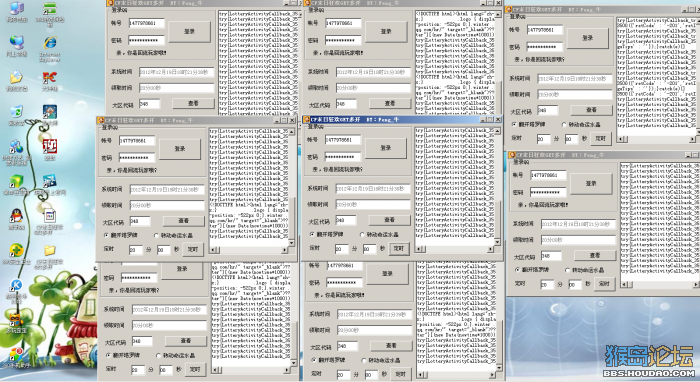Open the document file icon on the desktop
Screen dimensions: 700x382
pos(50,216)
